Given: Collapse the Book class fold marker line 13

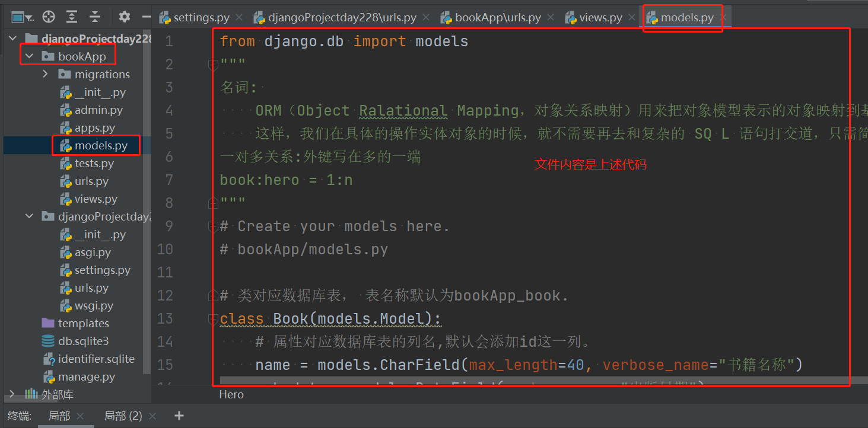Looking at the screenshot, I should (x=212, y=319).
